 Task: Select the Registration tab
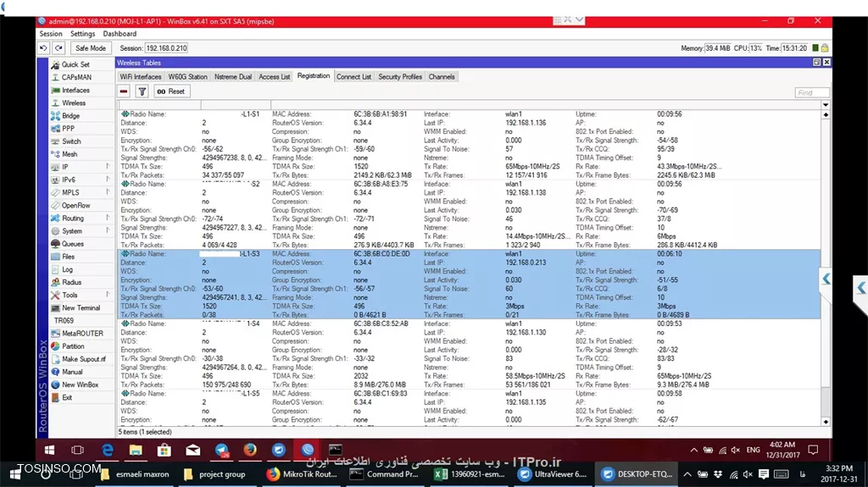[x=314, y=76]
